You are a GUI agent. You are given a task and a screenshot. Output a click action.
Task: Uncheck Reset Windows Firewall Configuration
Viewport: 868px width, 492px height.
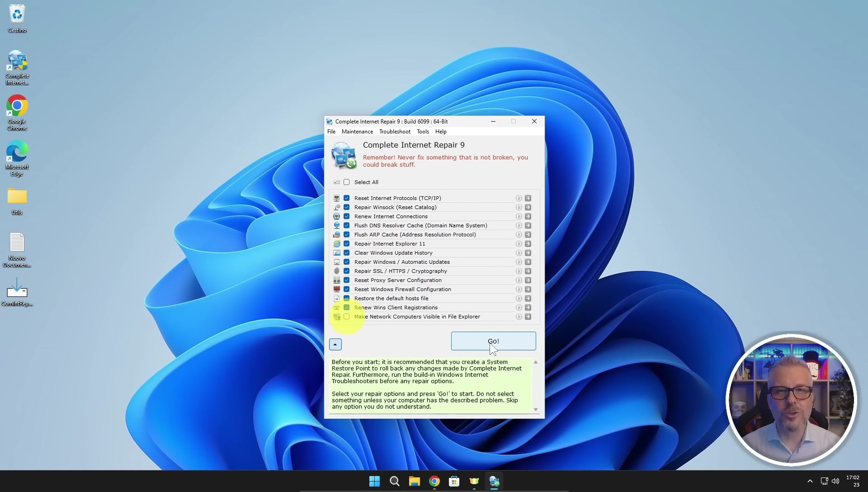pos(346,289)
